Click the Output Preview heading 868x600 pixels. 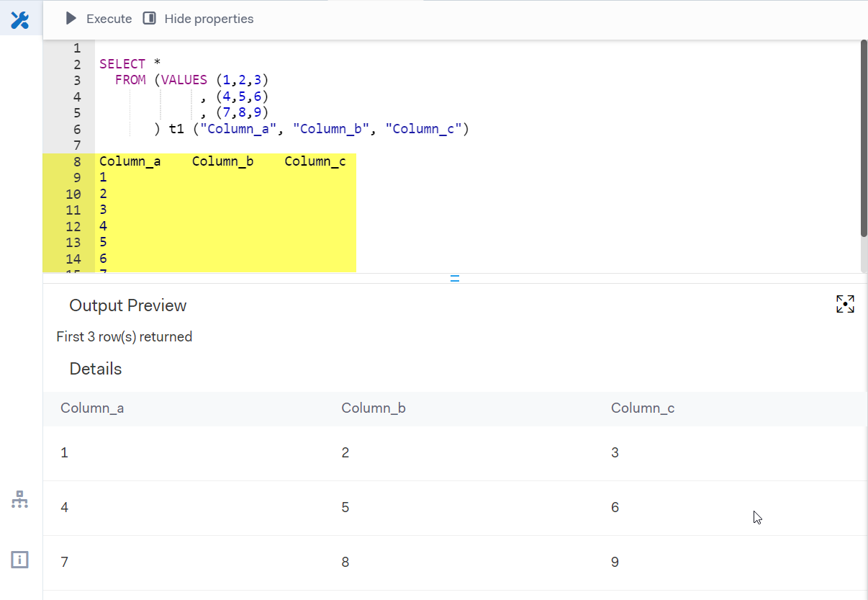coord(128,305)
